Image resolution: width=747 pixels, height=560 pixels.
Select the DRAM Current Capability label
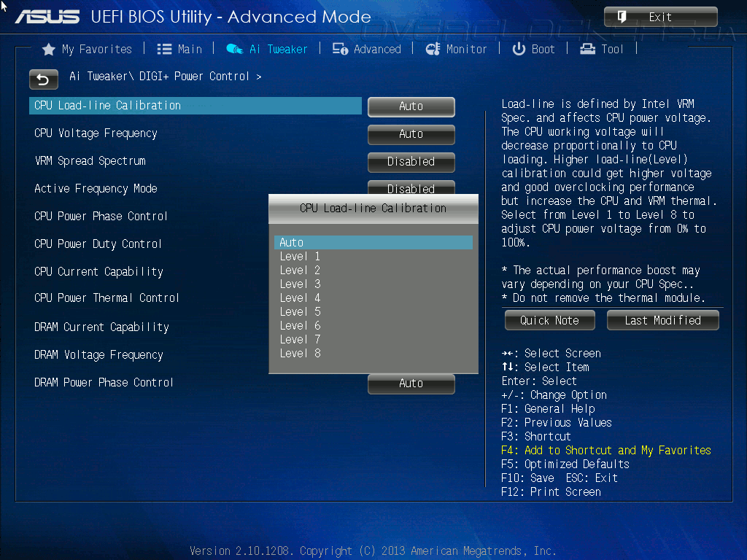[101, 327]
